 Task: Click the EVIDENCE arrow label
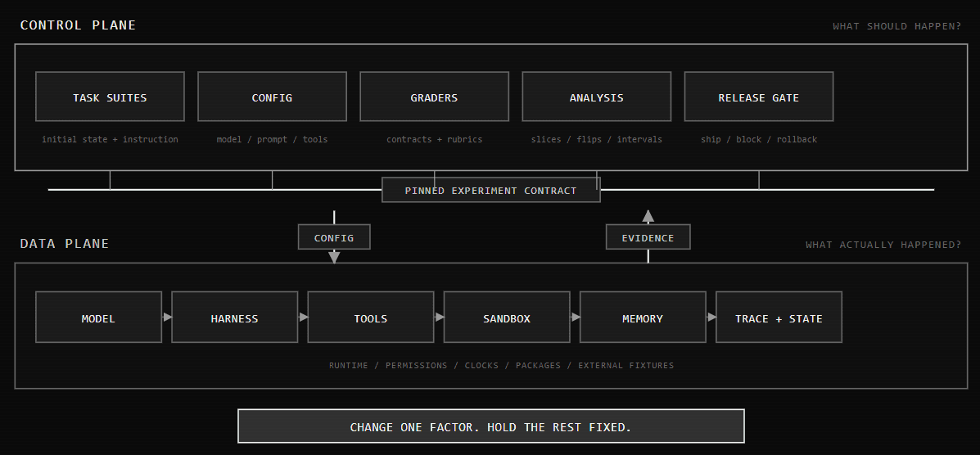tap(648, 237)
